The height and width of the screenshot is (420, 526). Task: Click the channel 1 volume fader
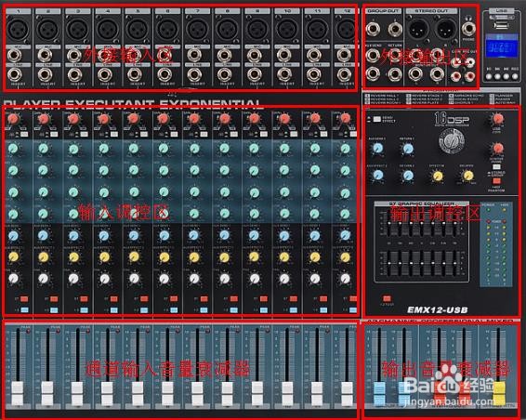click(x=17, y=392)
